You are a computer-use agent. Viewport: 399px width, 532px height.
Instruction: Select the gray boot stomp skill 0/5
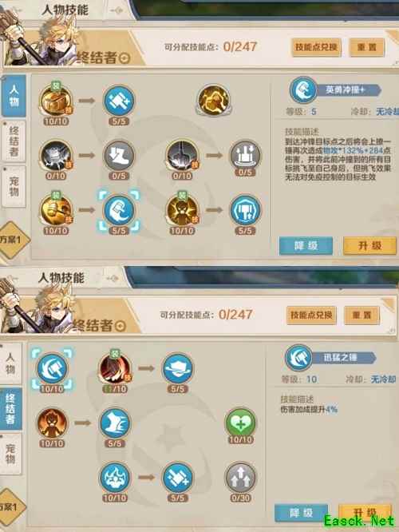(x=119, y=156)
